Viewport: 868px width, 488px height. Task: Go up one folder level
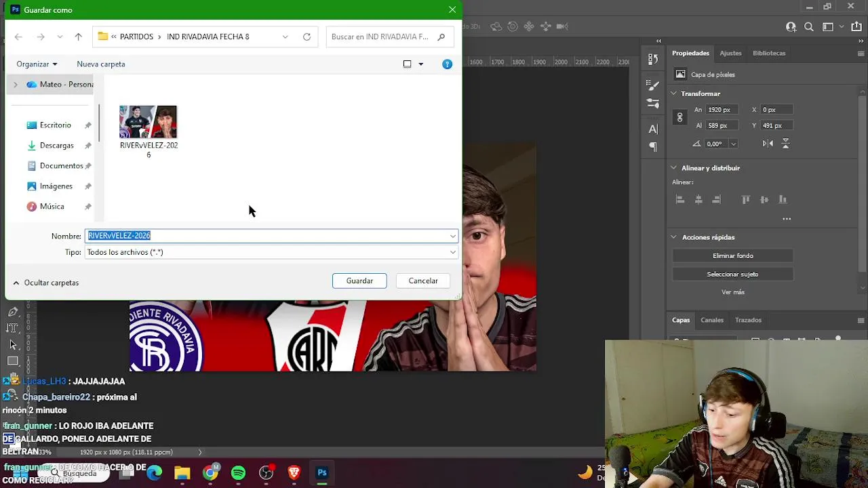coord(78,37)
